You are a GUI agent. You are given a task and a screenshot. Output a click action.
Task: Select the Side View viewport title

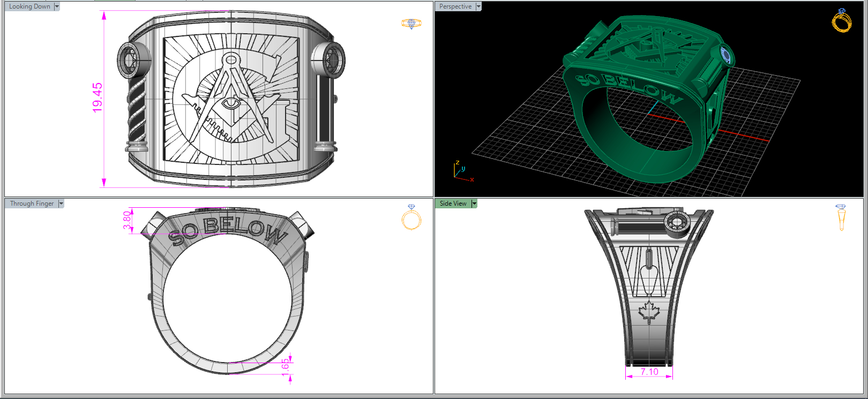[x=453, y=204]
